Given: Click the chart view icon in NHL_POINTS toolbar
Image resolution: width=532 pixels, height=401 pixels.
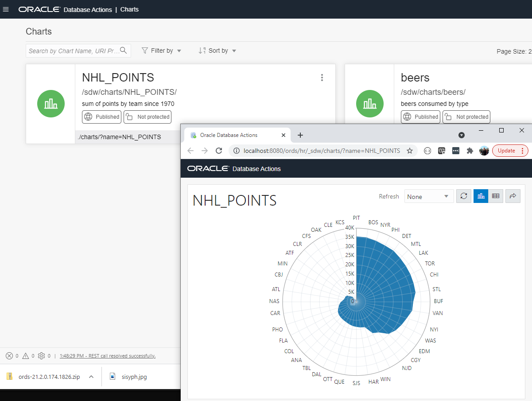Looking at the screenshot, I should coord(481,196).
